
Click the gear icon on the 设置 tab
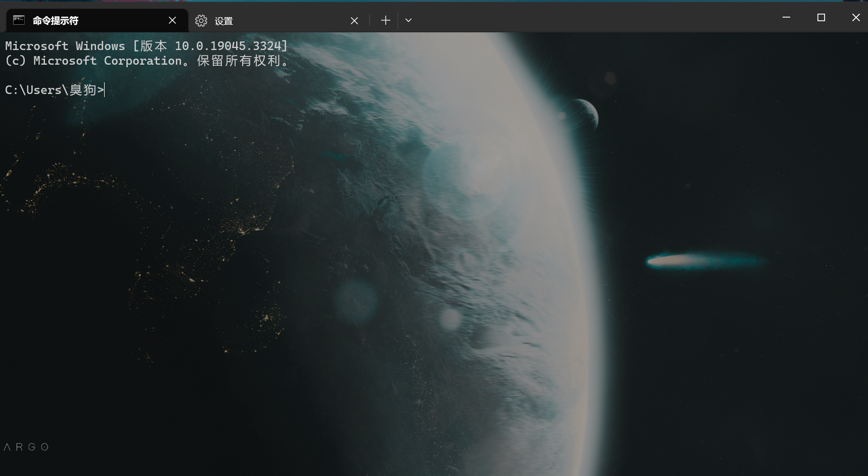pos(201,21)
